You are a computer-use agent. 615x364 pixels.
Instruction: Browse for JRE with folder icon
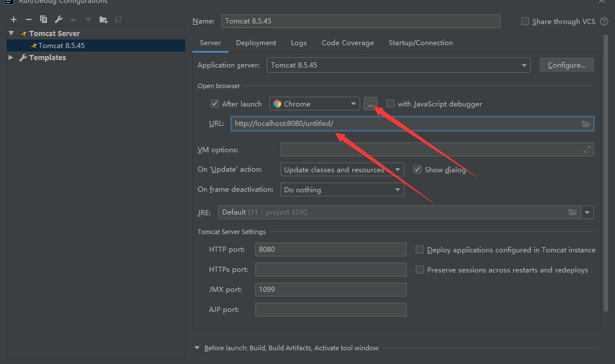coord(573,212)
